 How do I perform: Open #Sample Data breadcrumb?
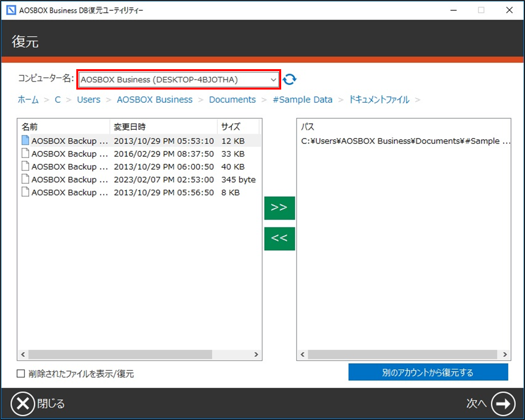point(302,100)
